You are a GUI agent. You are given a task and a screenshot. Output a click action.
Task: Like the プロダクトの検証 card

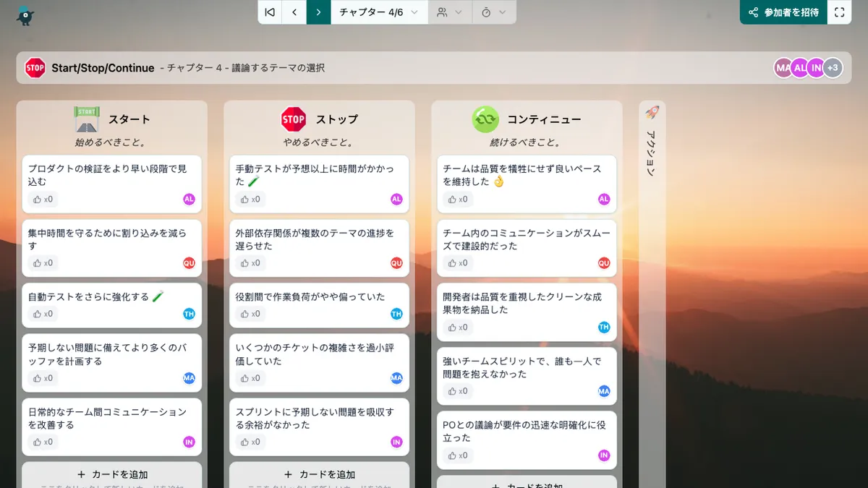pyautogui.click(x=41, y=200)
